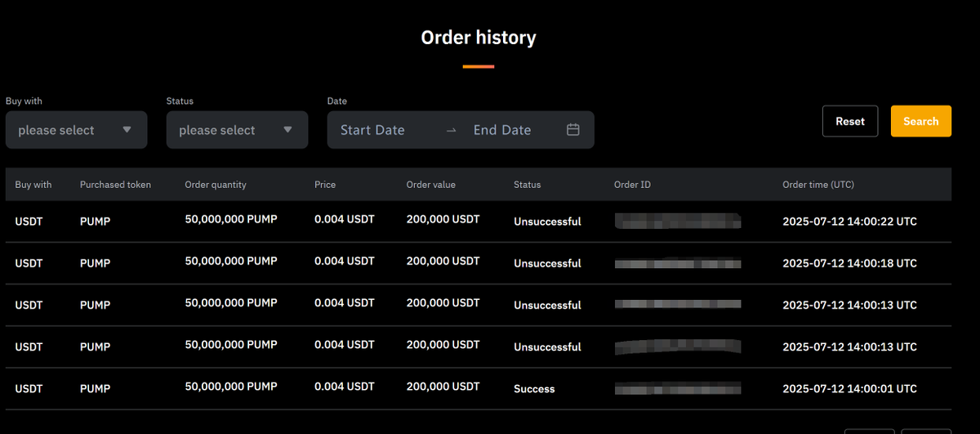Open the Buy with "please select" dropdown
Screen dimensions: 980x434
tap(76, 130)
